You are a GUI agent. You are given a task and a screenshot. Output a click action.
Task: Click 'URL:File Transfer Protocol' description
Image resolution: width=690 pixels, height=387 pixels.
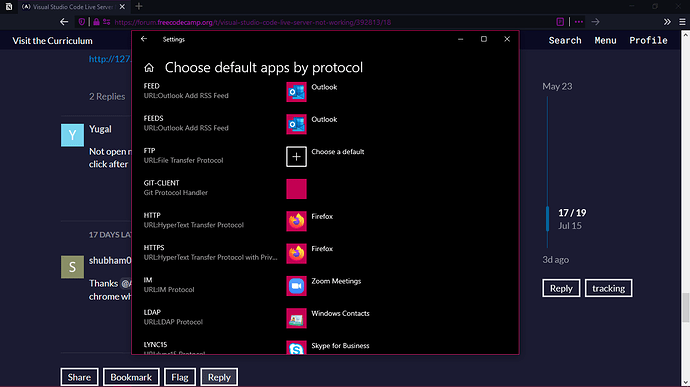(x=184, y=160)
